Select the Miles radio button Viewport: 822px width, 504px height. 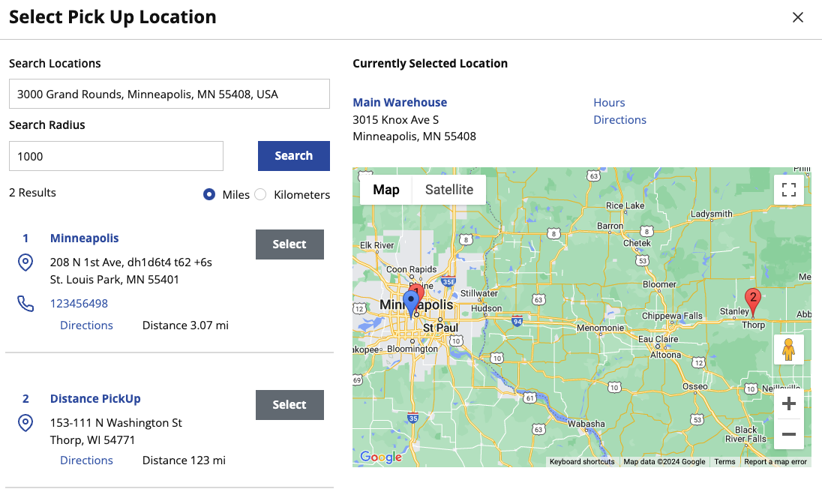click(x=210, y=194)
